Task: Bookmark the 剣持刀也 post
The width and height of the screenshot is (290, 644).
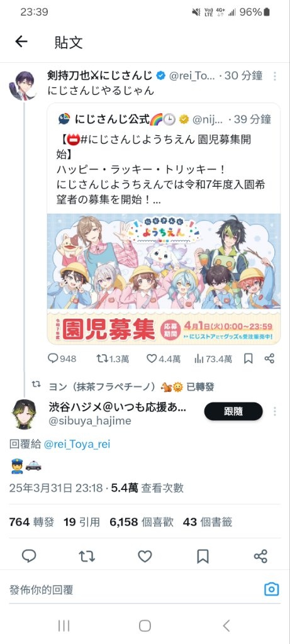Action: pos(248,358)
